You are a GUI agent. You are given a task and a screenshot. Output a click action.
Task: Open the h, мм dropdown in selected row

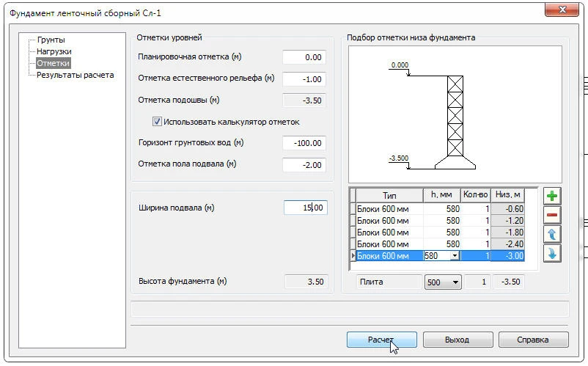pos(455,256)
